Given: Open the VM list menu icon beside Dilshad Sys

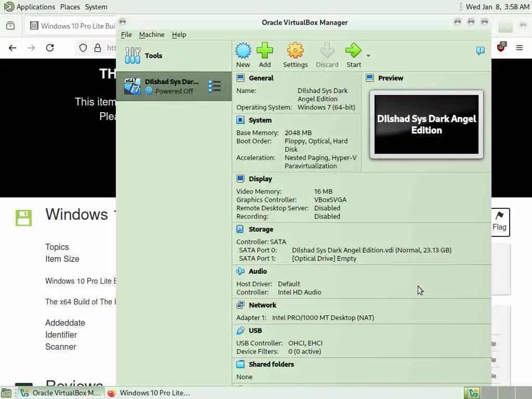Looking at the screenshot, I should 215,86.
